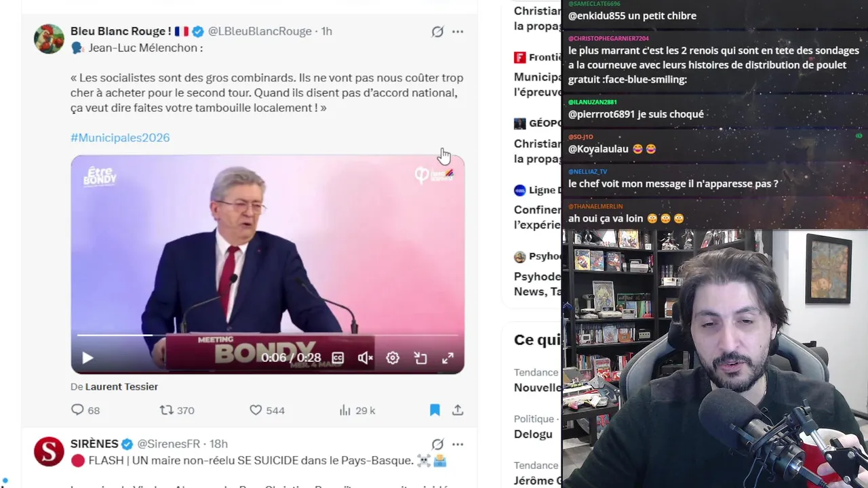Enable picture-in-picture on the video
Image resolution: width=868 pixels, height=488 pixels.
coord(420,358)
